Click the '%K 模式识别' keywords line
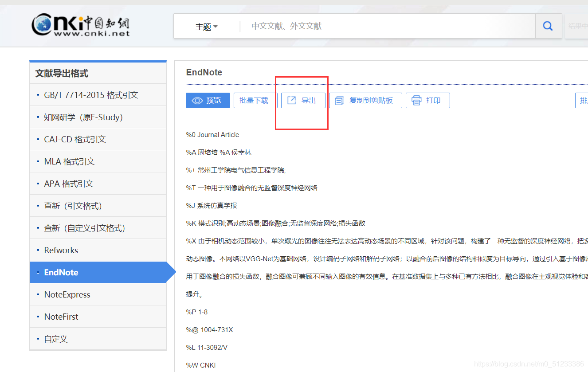Screen dimensions: 588x372 275,223
